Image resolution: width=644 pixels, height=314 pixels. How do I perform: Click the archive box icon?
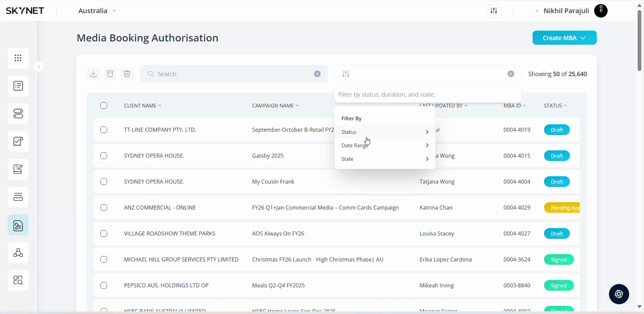point(110,74)
